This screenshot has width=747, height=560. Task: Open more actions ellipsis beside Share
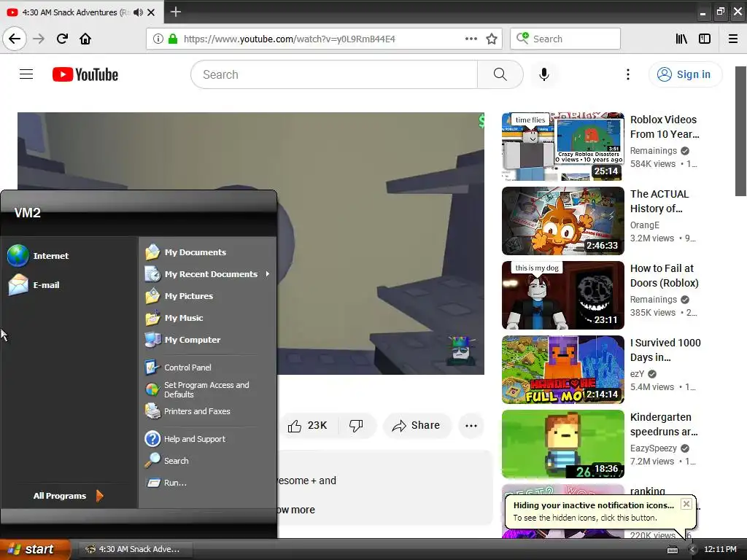pos(471,425)
